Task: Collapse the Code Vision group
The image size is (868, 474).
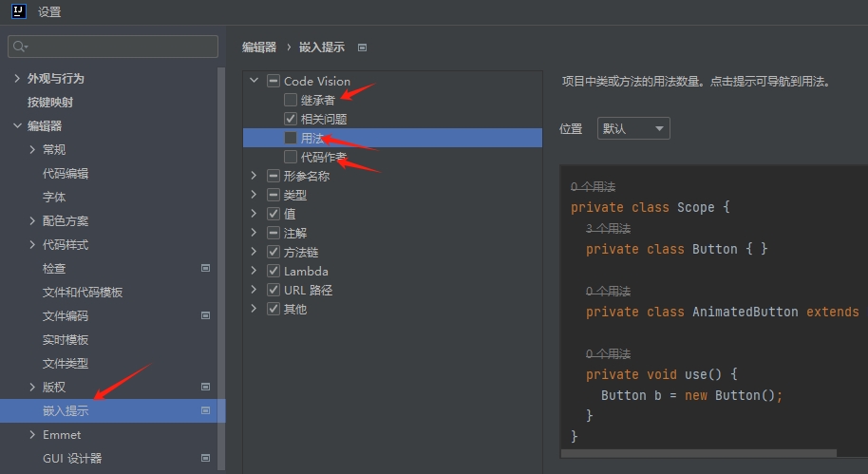Action: point(255,81)
